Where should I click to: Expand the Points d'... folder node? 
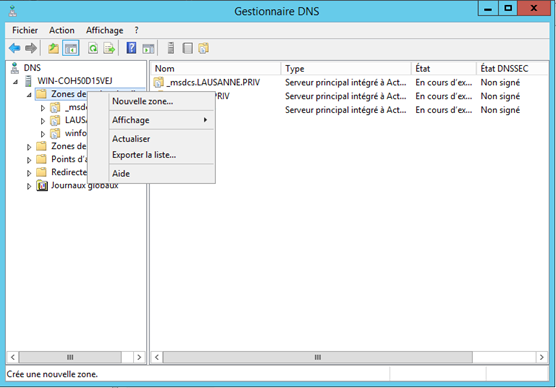(x=29, y=160)
